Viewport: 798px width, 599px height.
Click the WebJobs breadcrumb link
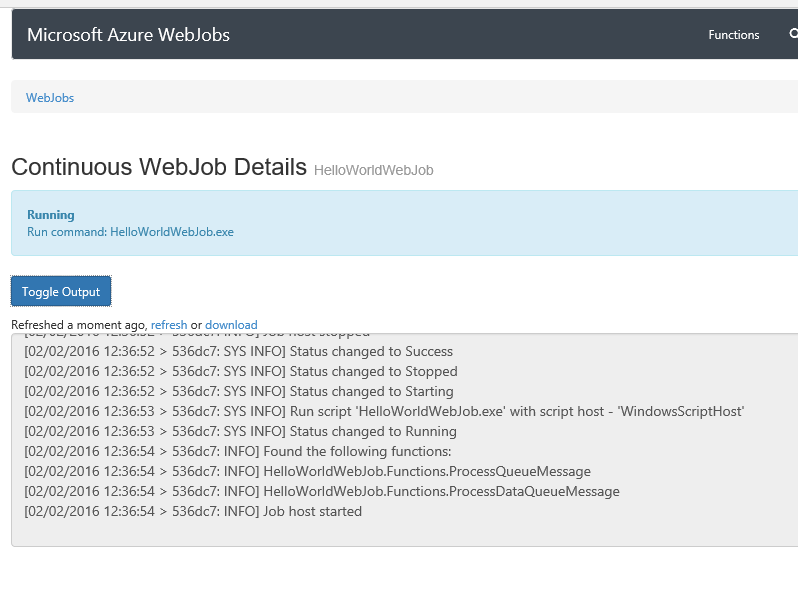click(x=50, y=98)
